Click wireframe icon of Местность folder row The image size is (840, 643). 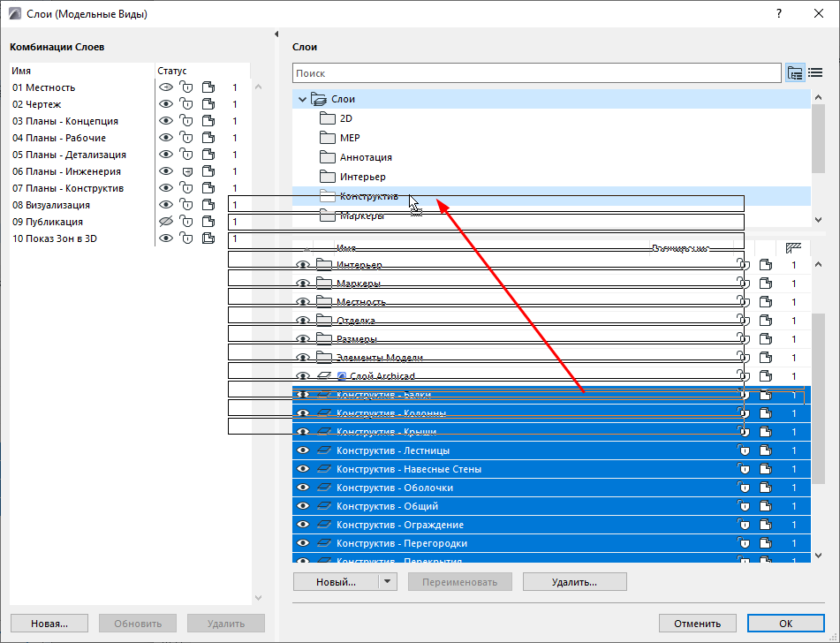click(766, 302)
